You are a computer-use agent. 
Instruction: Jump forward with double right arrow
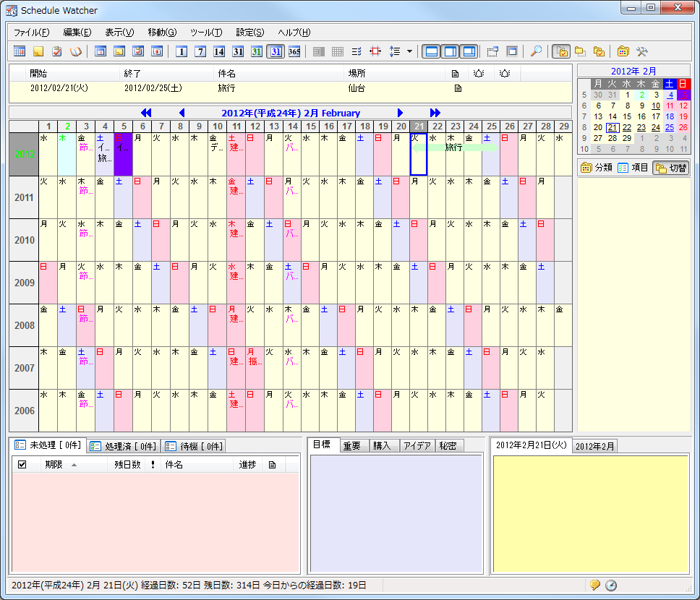pyautogui.click(x=435, y=113)
